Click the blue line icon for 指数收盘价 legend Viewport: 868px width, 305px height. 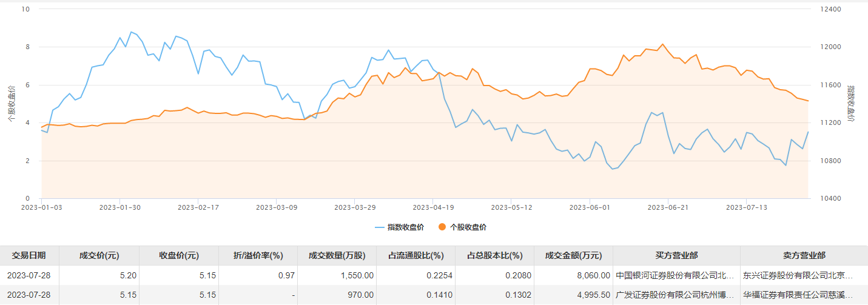(x=379, y=227)
